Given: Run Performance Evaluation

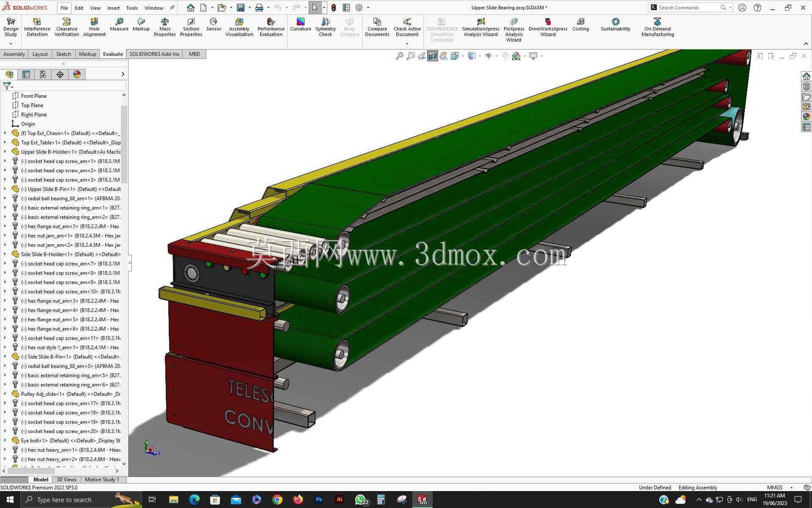Looking at the screenshot, I should tap(271, 27).
